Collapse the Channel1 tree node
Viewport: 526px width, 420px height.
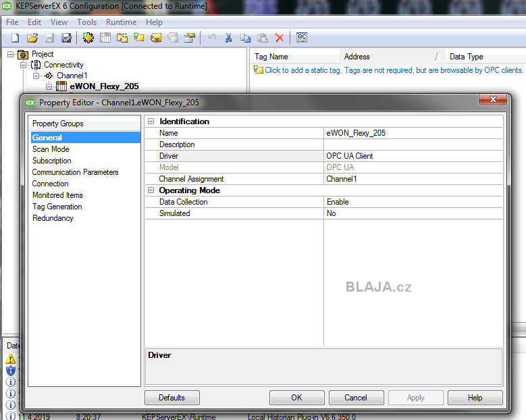36,76
